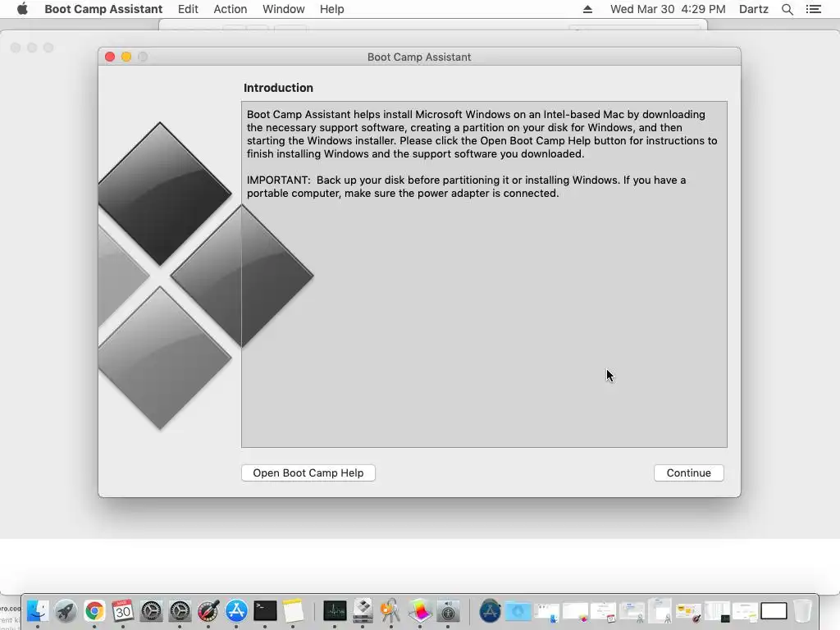This screenshot has width=840, height=630.
Task: Restore minimized window with Calendar badge
Action: coord(604,611)
